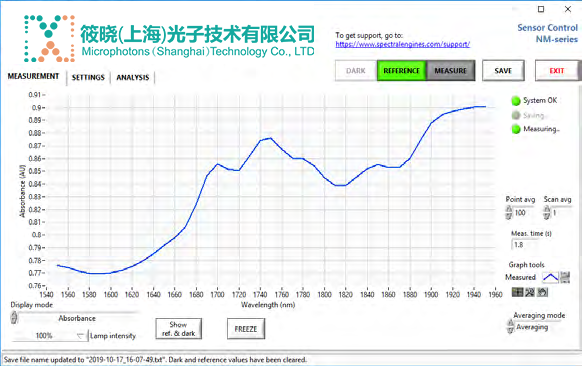This screenshot has height=366, width=582.
Task: Open the Lamp intensity 100% dropdown
Action: 49,336
